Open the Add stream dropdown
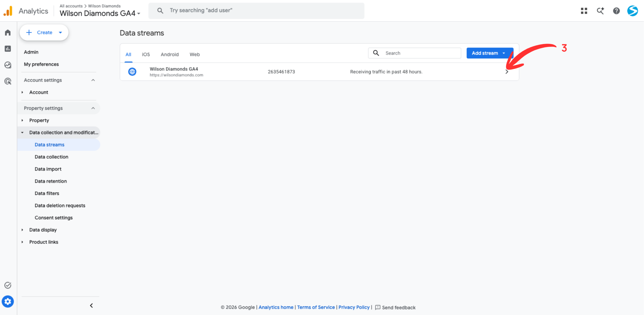The width and height of the screenshot is (644, 315). pos(490,53)
